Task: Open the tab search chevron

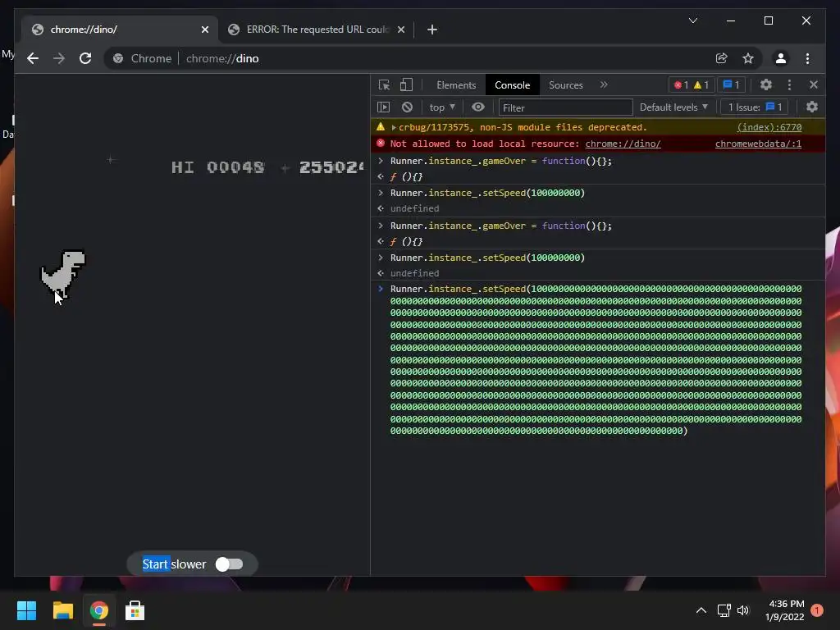Action: point(692,21)
